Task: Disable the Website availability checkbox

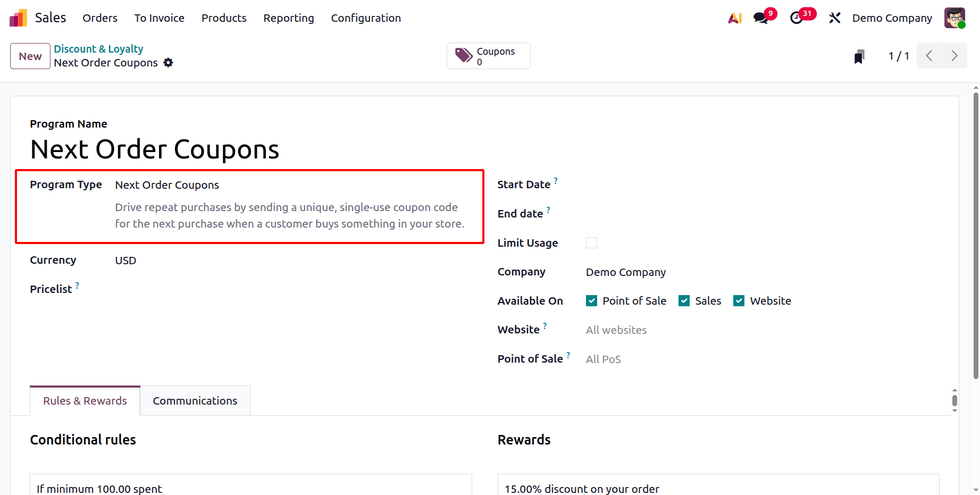Action: pyautogui.click(x=739, y=300)
